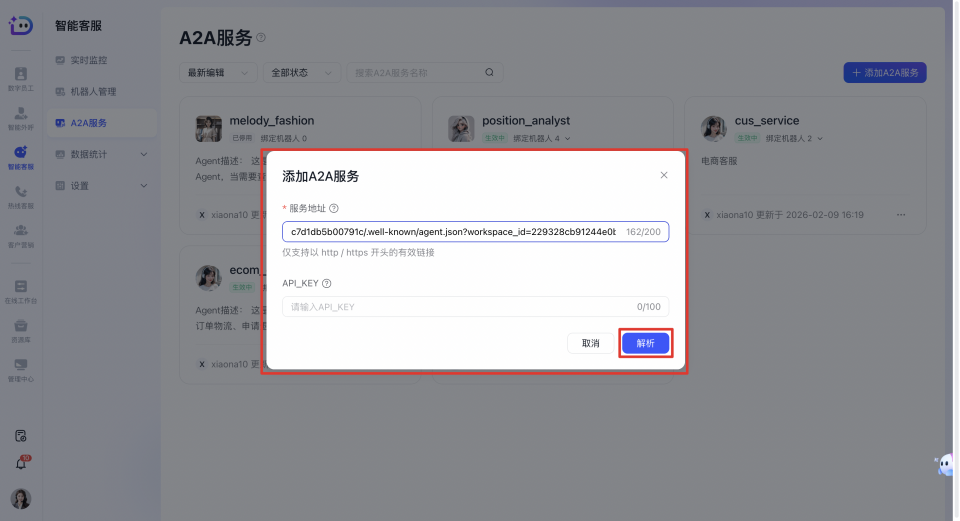Click the notification bell icon
Viewport: 960px width, 521px height.
coord(21,464)
